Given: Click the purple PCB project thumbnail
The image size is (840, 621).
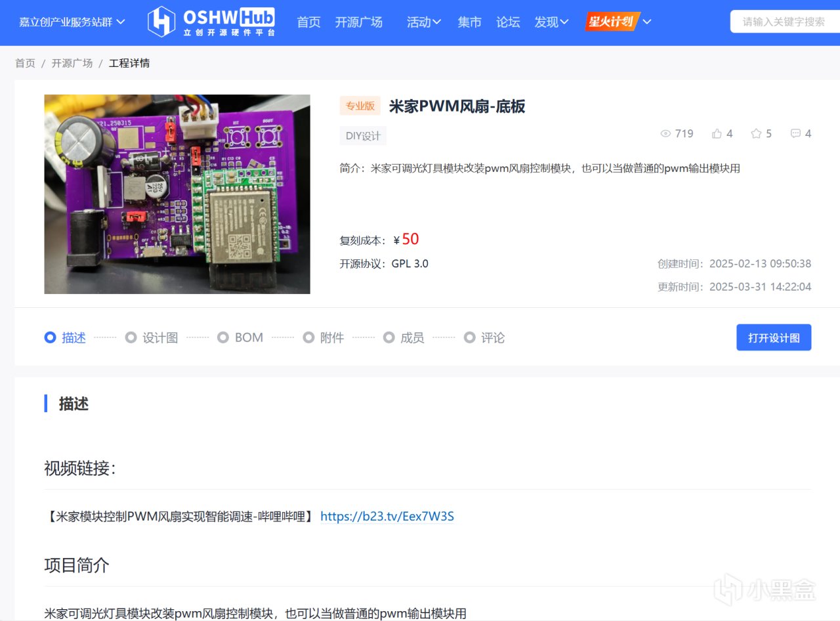Looking at the screenshot, I should tap(177, 194).
